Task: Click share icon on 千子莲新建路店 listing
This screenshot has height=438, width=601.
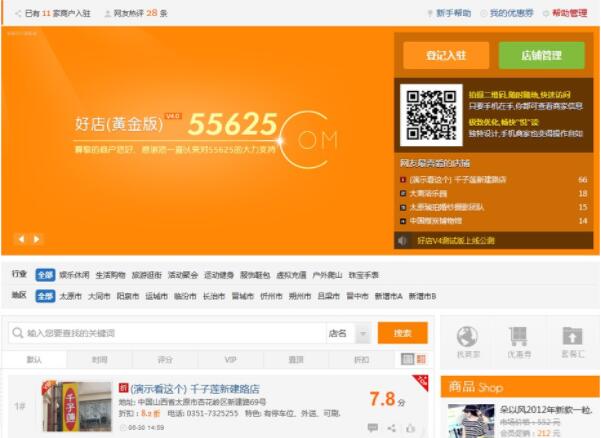Action: (x=391, y=428)
